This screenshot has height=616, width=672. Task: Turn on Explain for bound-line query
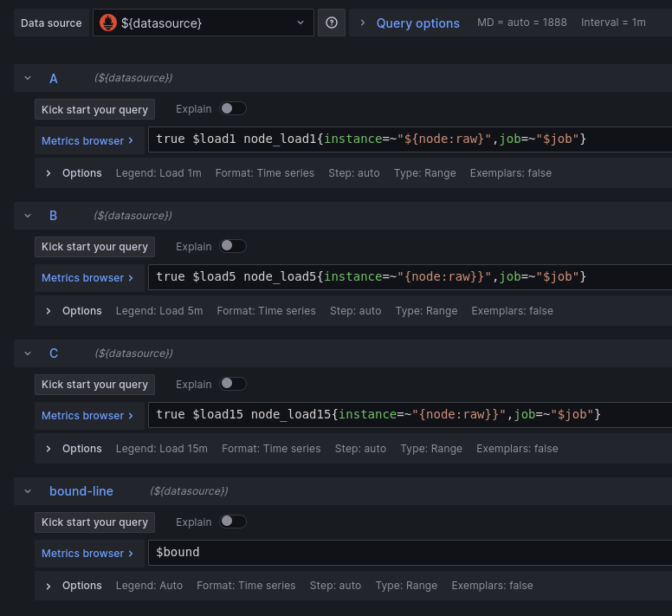(x=232, y=522)
